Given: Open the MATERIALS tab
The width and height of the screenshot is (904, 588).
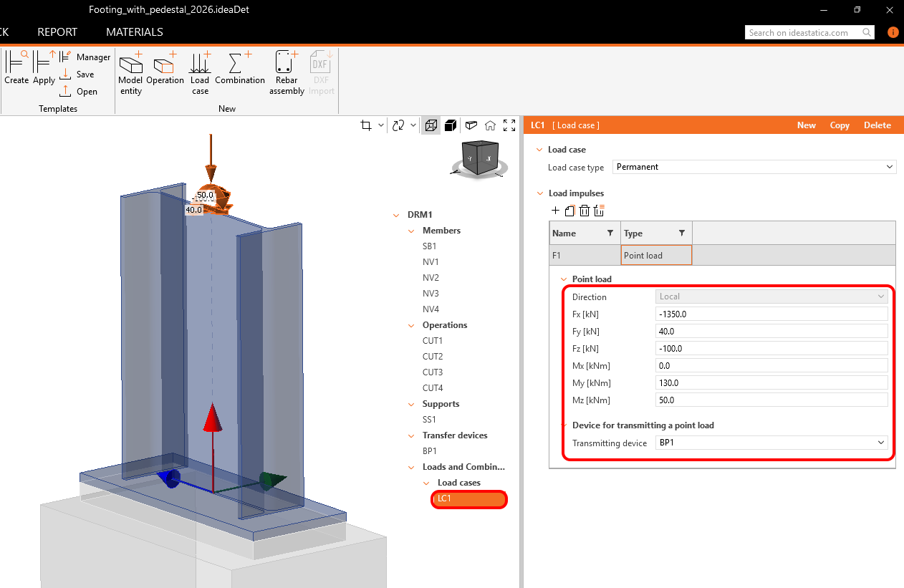Looking at the screenshot, I should [134, 32].
